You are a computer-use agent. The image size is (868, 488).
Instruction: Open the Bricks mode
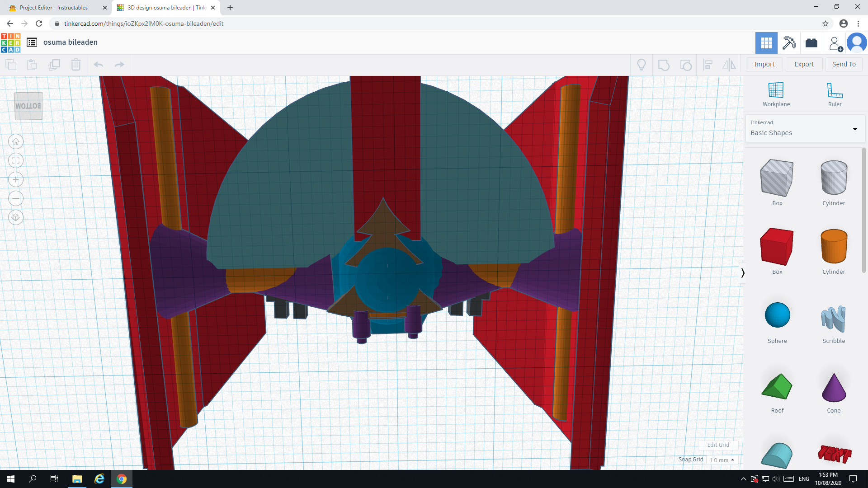pos(811,43)
